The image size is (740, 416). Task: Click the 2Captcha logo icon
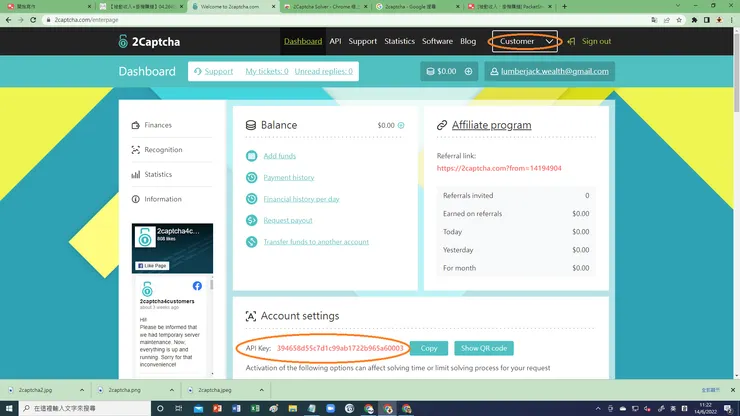[x=123, y=42]
